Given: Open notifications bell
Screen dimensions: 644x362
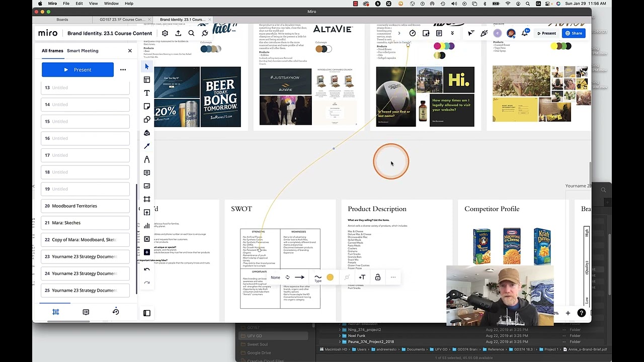Looking at the screenshot, I should (x=525, y=33).
